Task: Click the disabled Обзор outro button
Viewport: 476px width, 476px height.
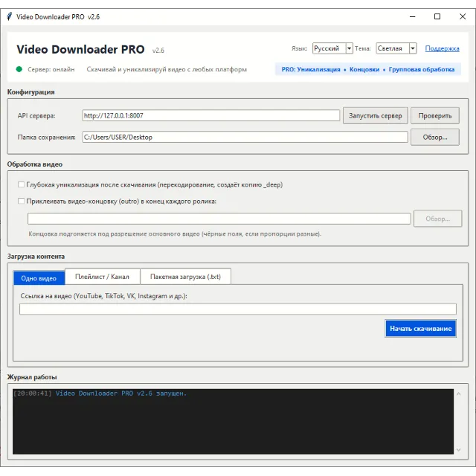Action: [x=437, y=219]
